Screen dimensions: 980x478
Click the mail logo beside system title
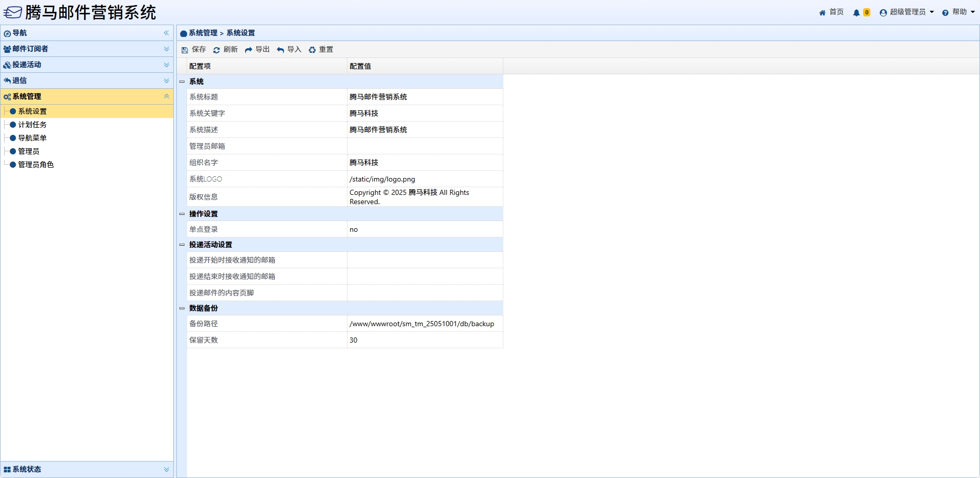click(13, 12)
